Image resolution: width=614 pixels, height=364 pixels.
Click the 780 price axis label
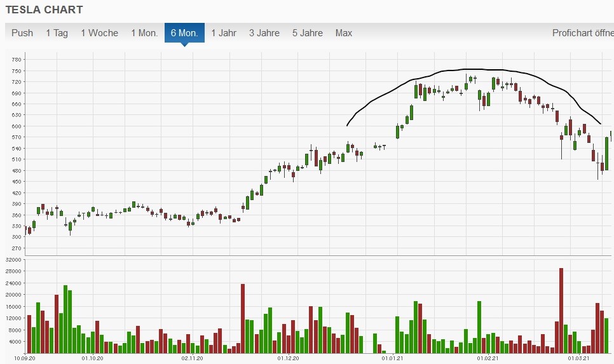(17, 60)
